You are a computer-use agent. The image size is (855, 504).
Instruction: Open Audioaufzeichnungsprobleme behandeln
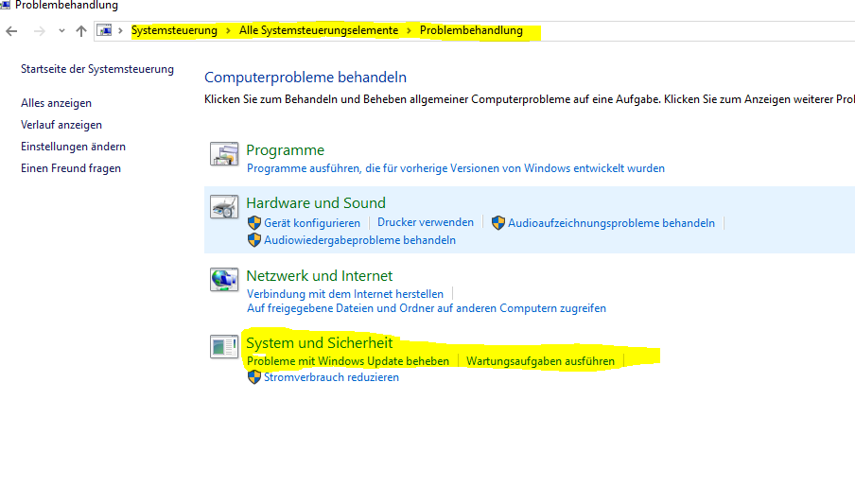611,223
